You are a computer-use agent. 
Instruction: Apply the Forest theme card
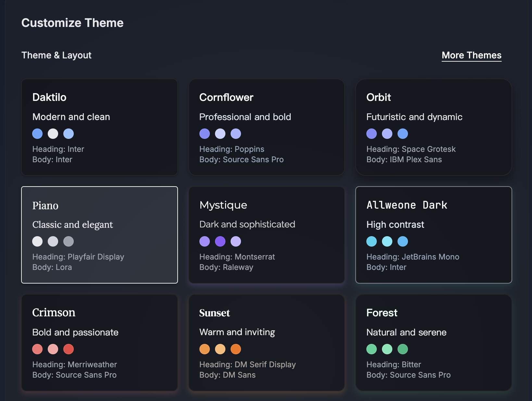(x=433, y=343)
